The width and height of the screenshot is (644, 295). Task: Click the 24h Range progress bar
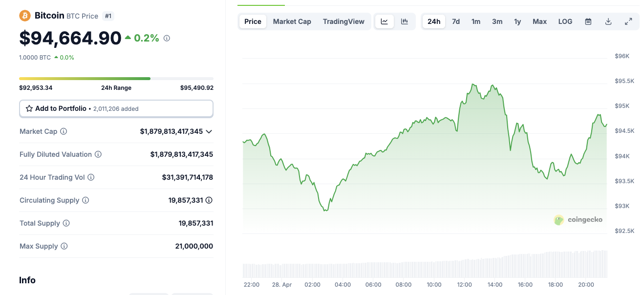(x=116, y=78)
